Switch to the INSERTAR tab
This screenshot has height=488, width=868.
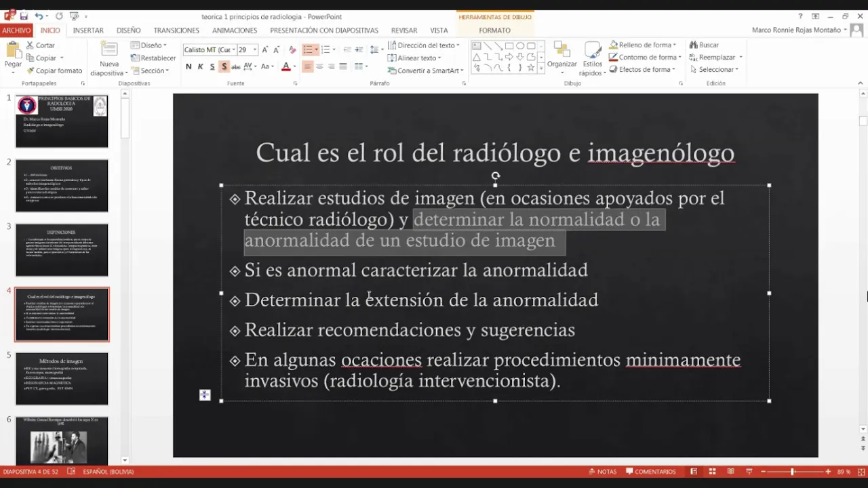[88, 30]
